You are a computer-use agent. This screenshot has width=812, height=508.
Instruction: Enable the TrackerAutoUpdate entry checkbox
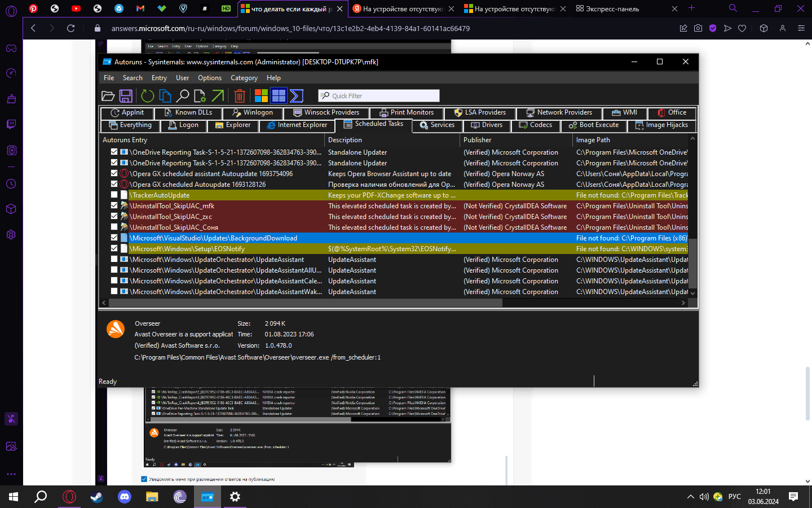click(114, 195)
